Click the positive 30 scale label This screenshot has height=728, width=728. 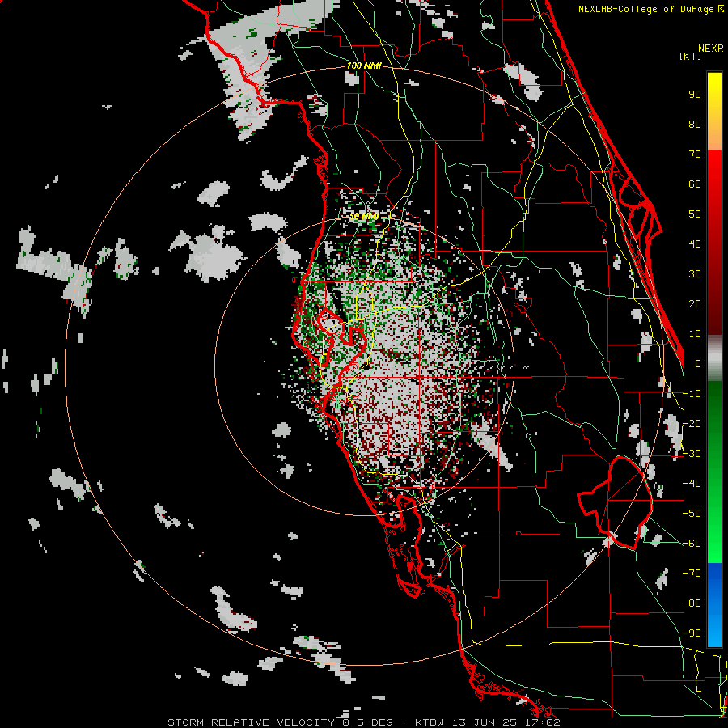coord(695,274)
